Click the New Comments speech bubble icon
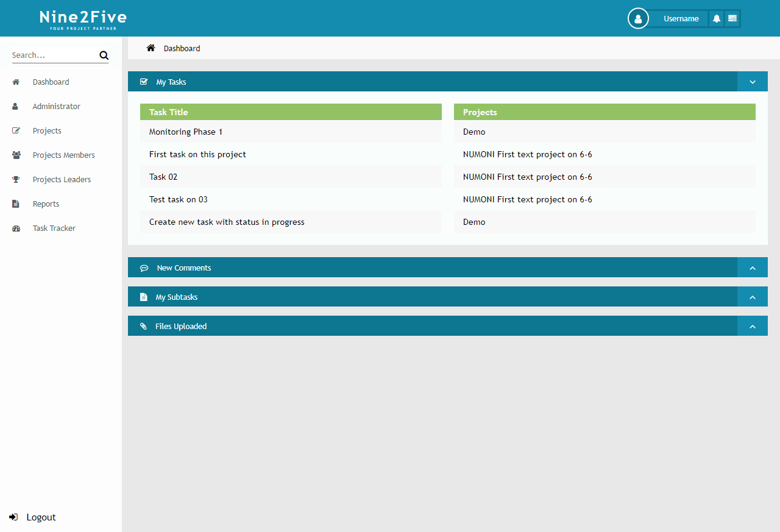The height and width of the screenshot is (532, 780). point(144,268)
